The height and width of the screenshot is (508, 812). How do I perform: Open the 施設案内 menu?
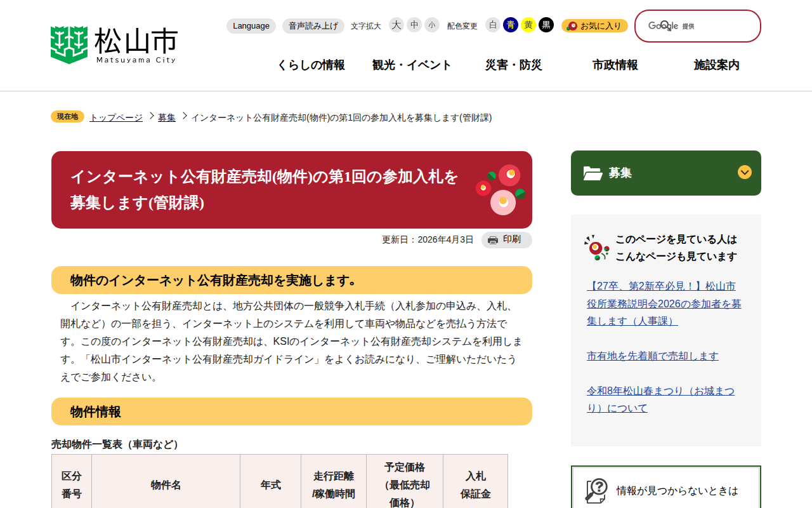717,65
